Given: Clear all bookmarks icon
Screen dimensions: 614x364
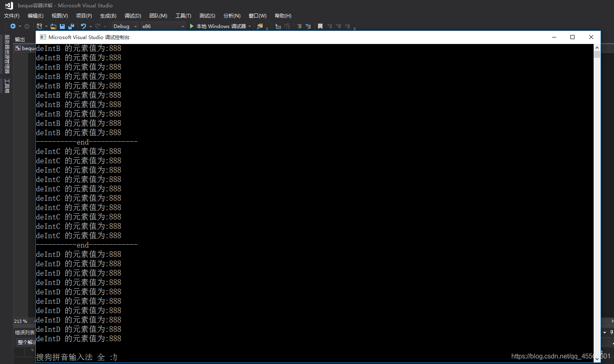Looking at the screenshot, I should (347, 26).
